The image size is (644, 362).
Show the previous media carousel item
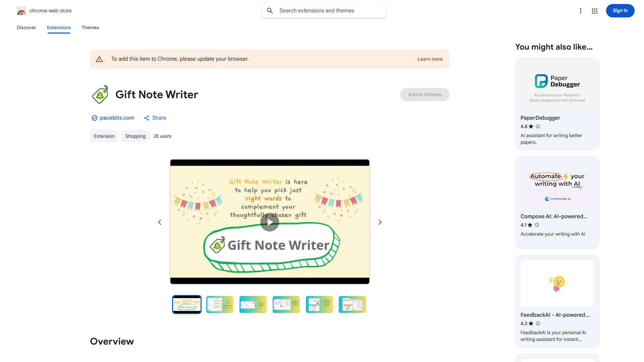click(160, 222)
